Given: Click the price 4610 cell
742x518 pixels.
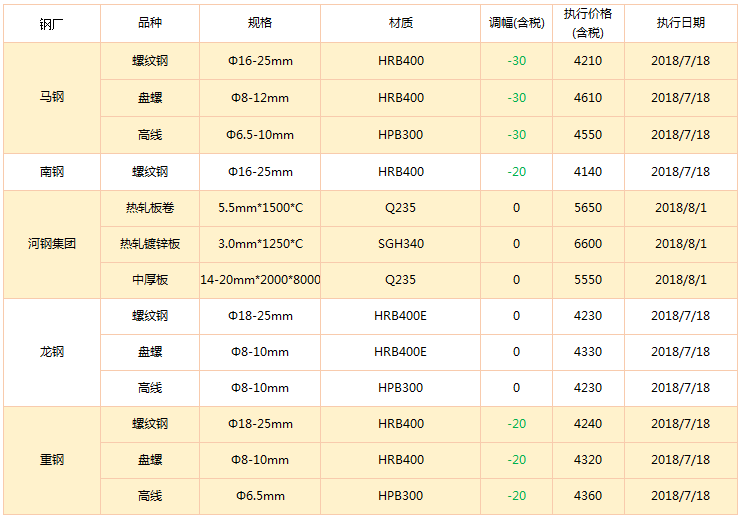Looking at the screenshot, I should [588, 98].
